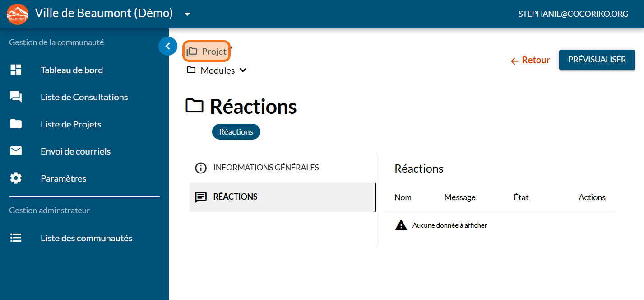Click the Envoi de courriels envelope icon
Screen dimensions: 644x300
(16, 151)
